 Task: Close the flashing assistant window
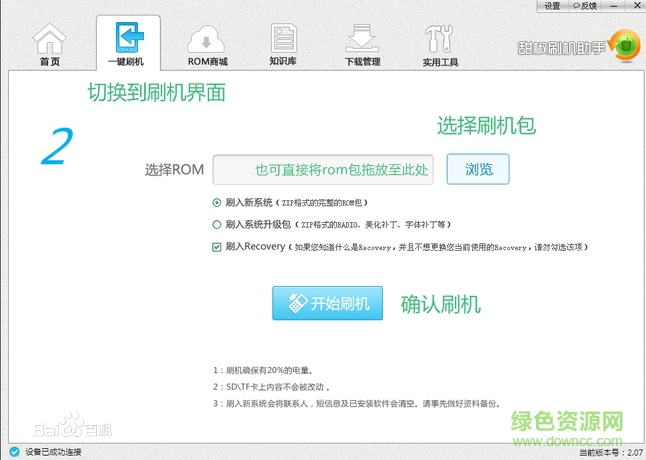[636, 6]
